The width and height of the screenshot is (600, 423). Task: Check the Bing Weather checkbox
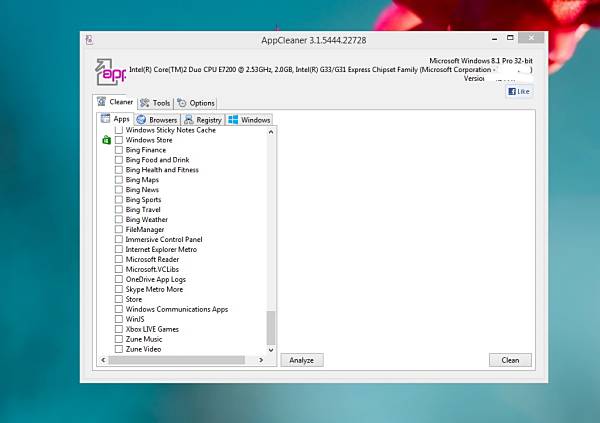(x=119, y=219)
